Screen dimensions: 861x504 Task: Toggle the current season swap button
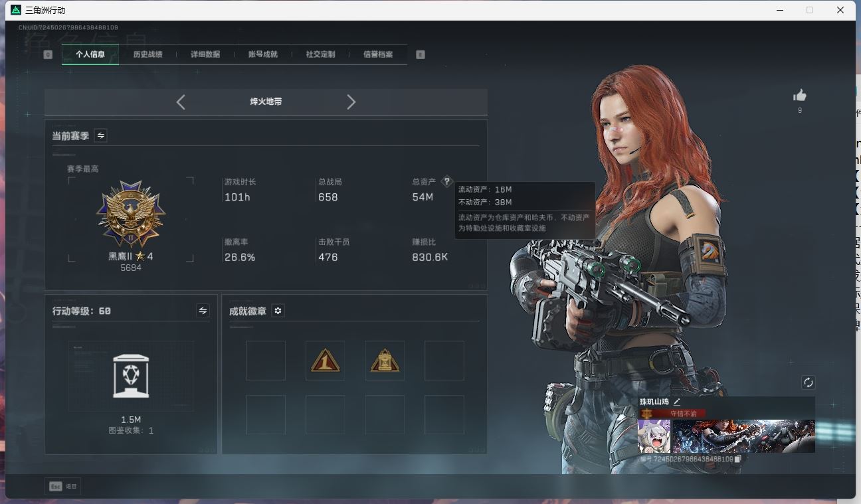[101, 135]
